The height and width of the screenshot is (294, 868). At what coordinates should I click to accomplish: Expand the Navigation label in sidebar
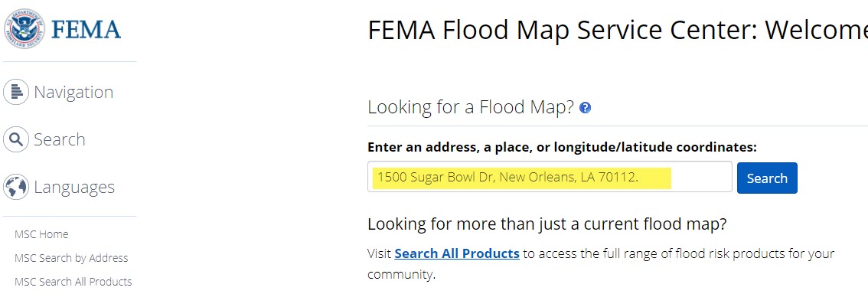(73, 92)
